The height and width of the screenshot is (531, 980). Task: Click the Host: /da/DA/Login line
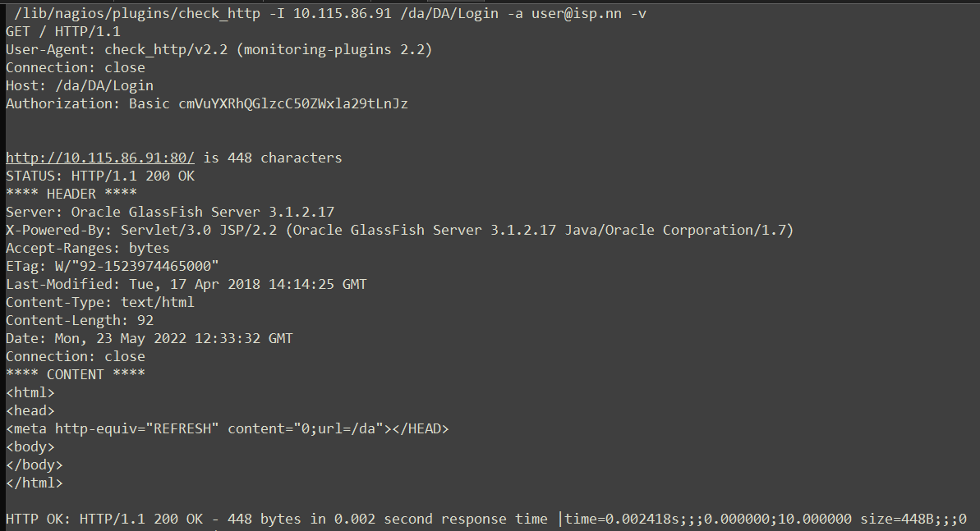click(x=80, y=86)
